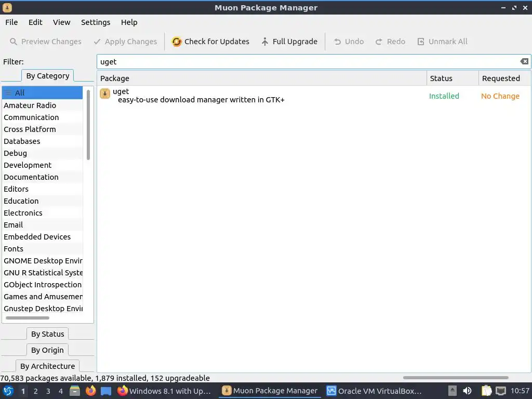Switch to virtual desktop 2

pos(36,391)
